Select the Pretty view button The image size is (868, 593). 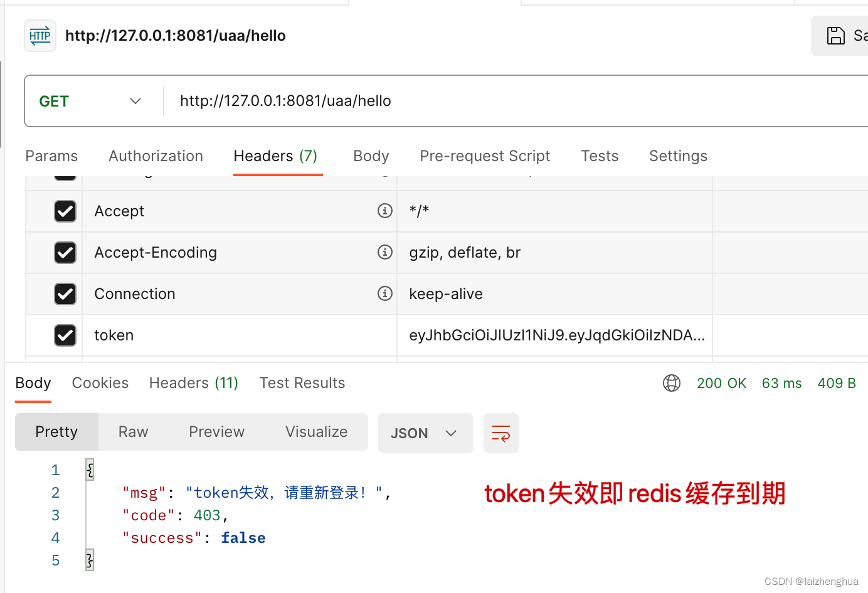pyautogui.click(x=56, y=432)
